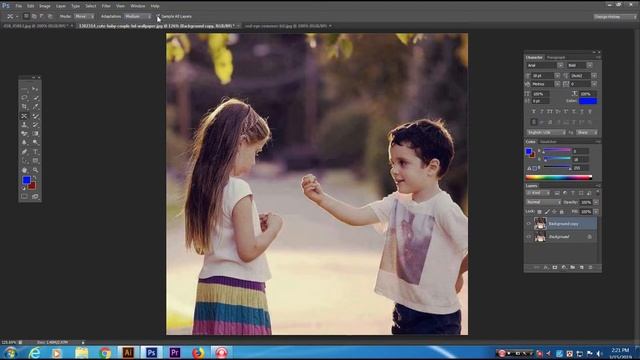Image resolution: width=640 pixels, height=360 pixels.
Task: Toggle lock image pixels brush icon
Action: click(x=547, y=212)
